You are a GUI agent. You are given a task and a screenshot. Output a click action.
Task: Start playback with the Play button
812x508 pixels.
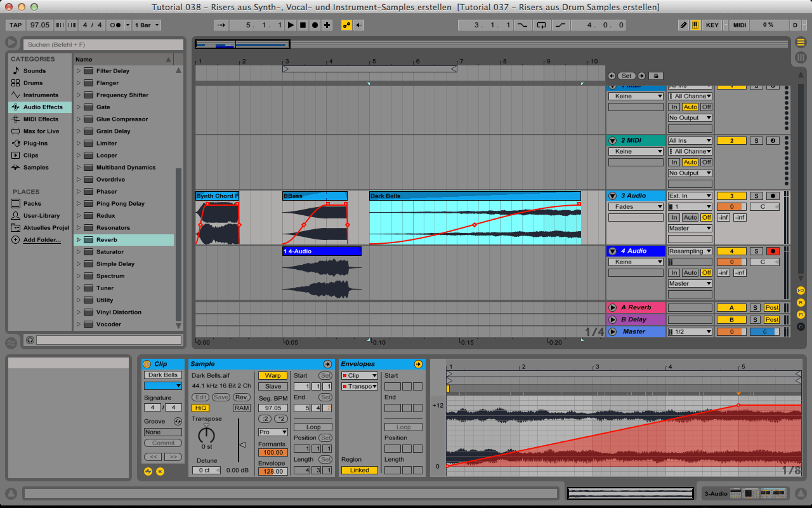tap(289, 25)
